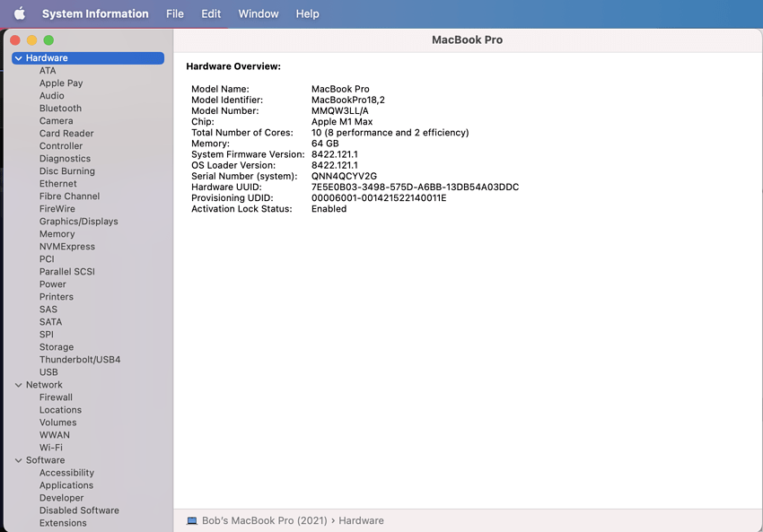Collapse the Hardware section
The width and height of the screenshot is (763, 532).
click(x=18, y=57)
